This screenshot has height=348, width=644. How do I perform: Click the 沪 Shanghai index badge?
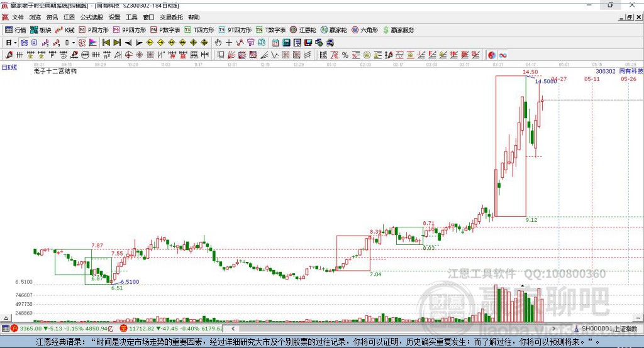14,329
